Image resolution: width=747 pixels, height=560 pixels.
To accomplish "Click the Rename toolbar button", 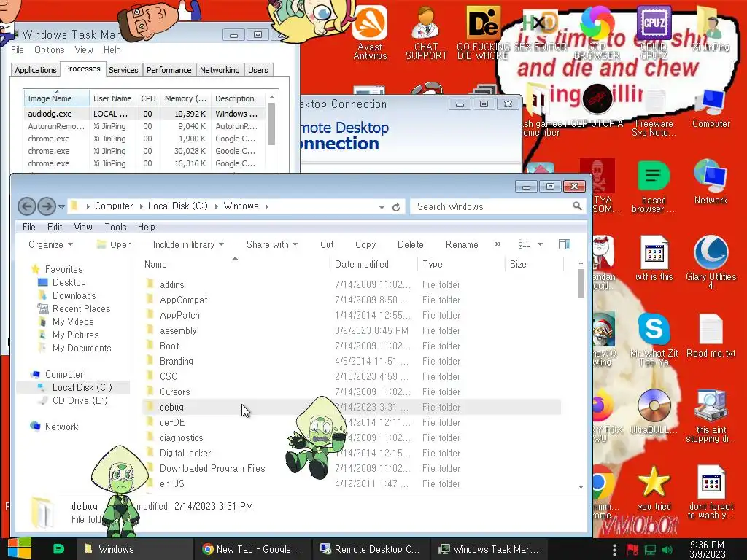I will click(462, 244).
